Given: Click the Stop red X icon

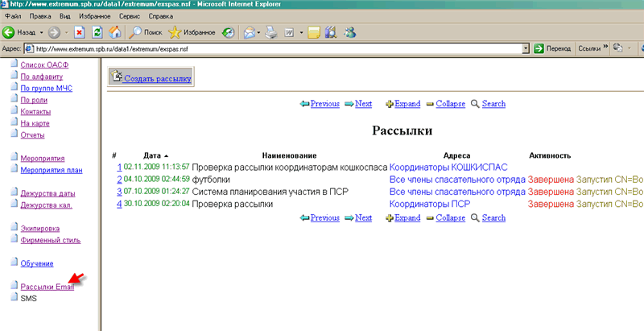Looking at the screenshot, I should tap(79, 32).
